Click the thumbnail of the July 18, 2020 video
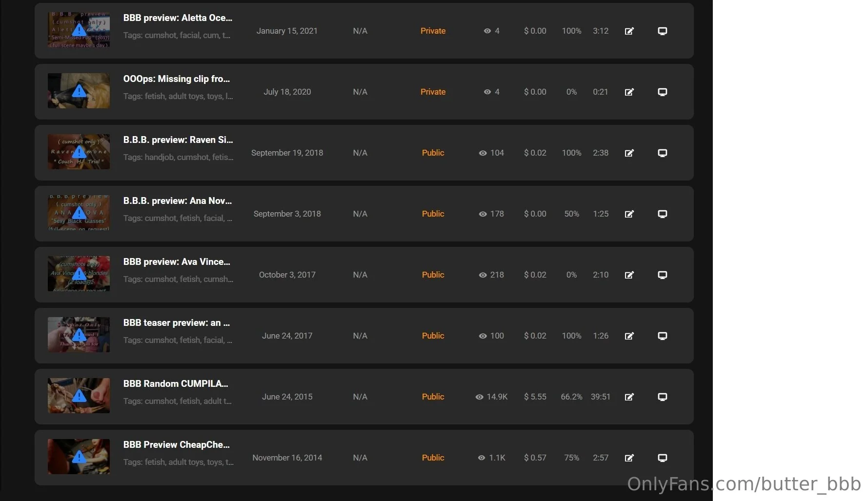 coord(79,91)
